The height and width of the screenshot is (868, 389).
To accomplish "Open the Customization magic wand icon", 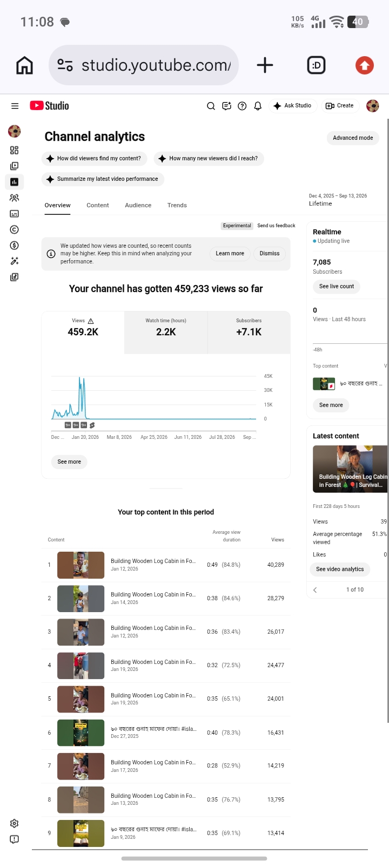I will 15,261.
